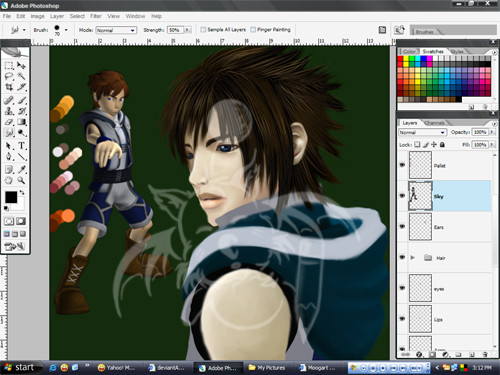Switch to the Styles tab
500x375 pixels.
457,51
